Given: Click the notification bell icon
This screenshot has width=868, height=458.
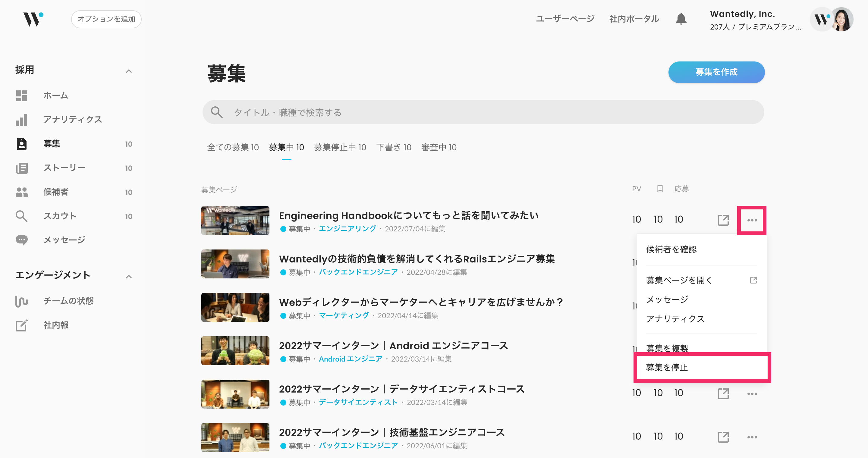Looking at the screenshot, I should click(x=681, y=19).
